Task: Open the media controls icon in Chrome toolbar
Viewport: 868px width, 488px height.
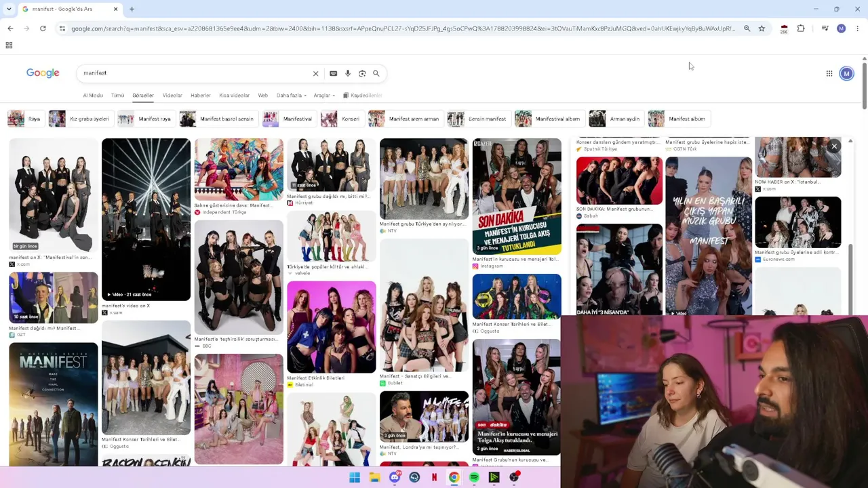Action: (825, 28)
